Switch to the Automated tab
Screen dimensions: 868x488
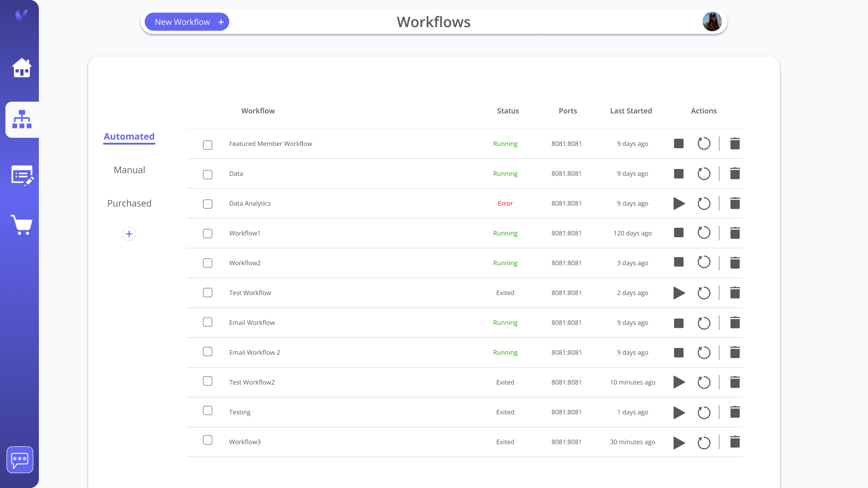[x=129, y=136]
